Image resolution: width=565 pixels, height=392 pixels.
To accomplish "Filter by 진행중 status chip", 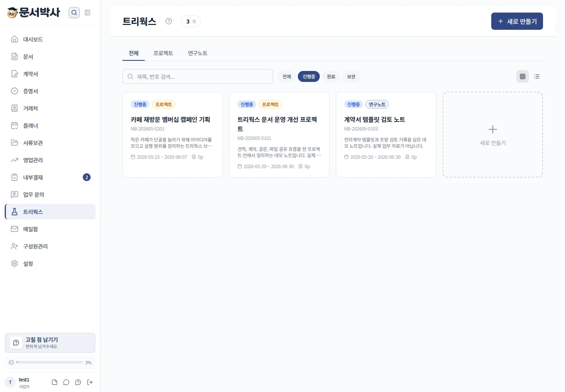I will pyautogui.click(x=309, y=76).
